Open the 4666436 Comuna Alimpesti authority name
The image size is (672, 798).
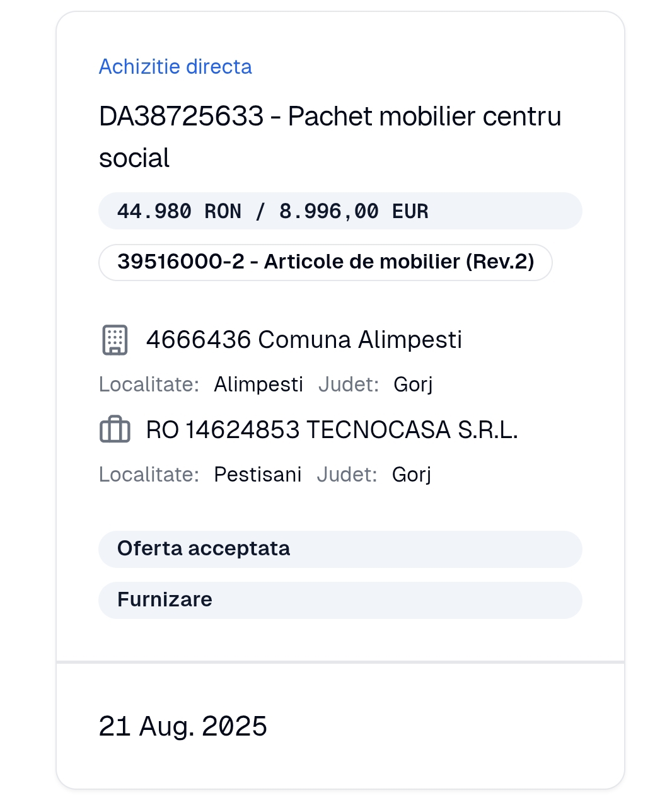304,340
